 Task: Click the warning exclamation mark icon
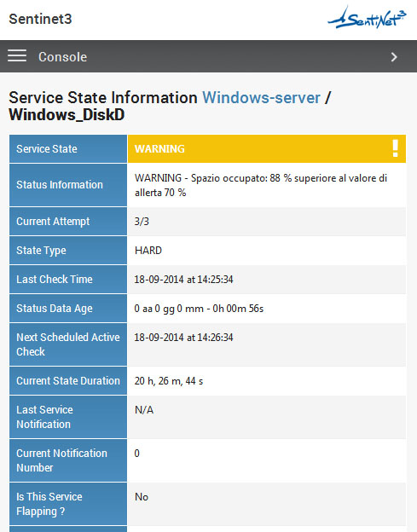coord(395,148)
